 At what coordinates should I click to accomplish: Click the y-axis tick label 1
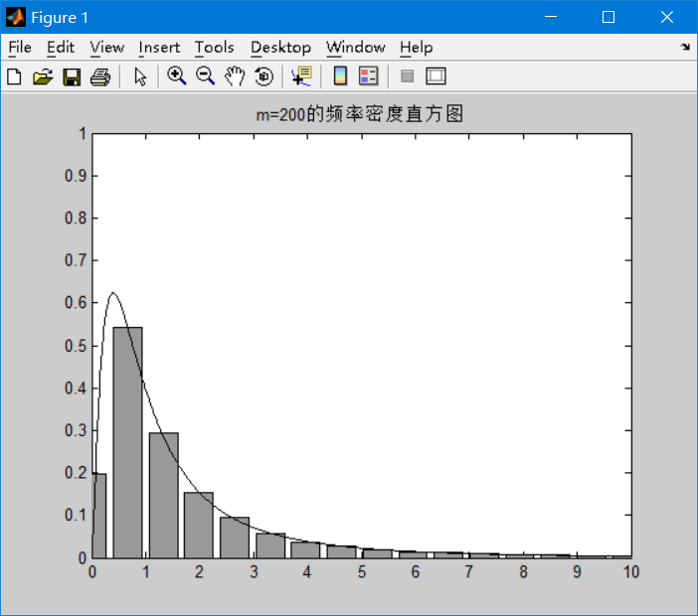point(83,133)
